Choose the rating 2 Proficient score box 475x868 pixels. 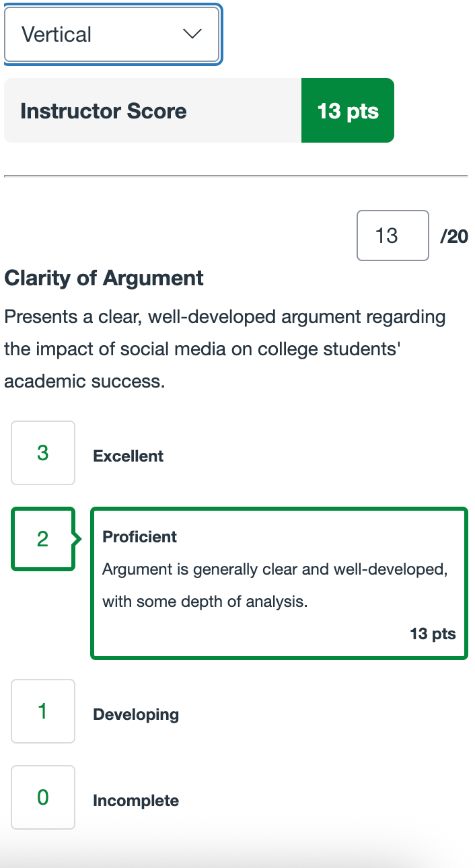[43, 539]
